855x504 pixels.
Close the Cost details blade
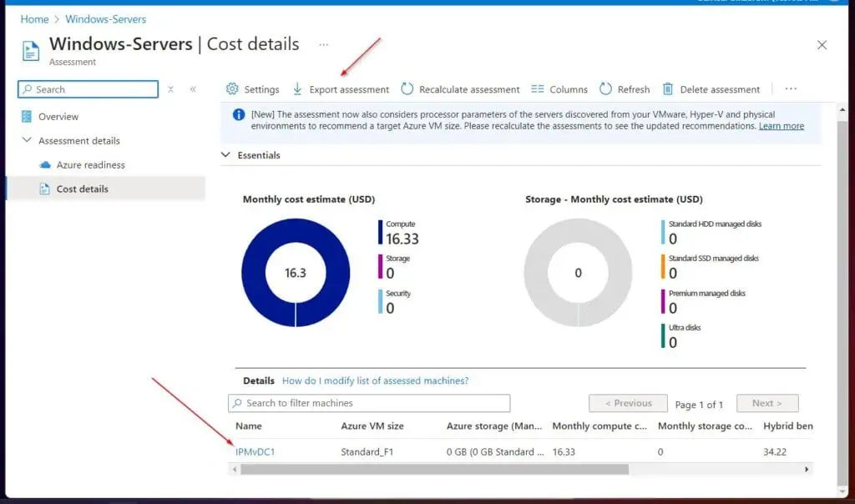[x=822, y=45]
